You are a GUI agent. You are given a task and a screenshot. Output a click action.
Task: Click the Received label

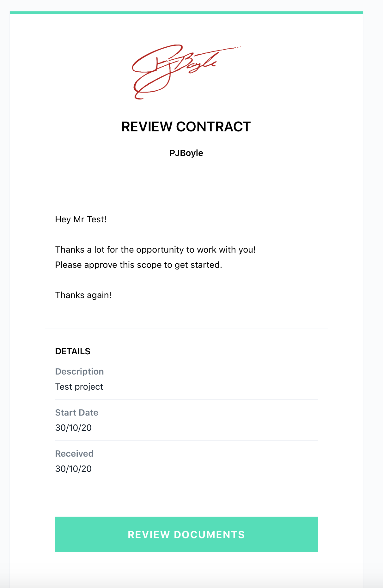74,453
